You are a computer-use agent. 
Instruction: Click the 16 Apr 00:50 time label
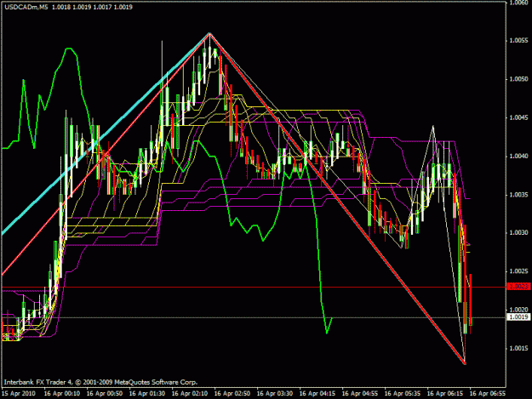click(105, 393)
